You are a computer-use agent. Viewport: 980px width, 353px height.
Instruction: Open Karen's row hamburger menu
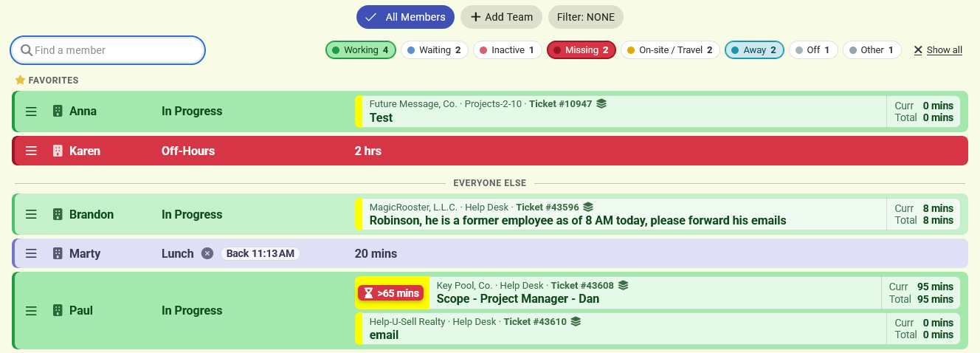tap(31, 151)
